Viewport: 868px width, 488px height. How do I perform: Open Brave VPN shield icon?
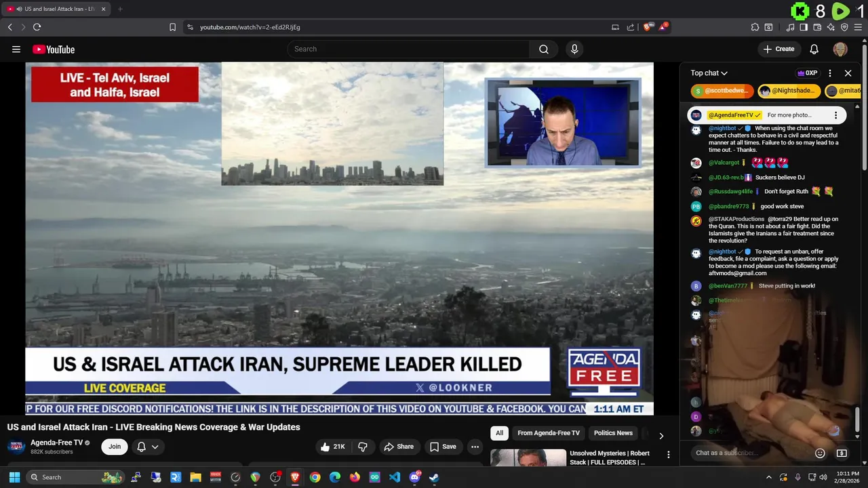[x=844, y=27]
